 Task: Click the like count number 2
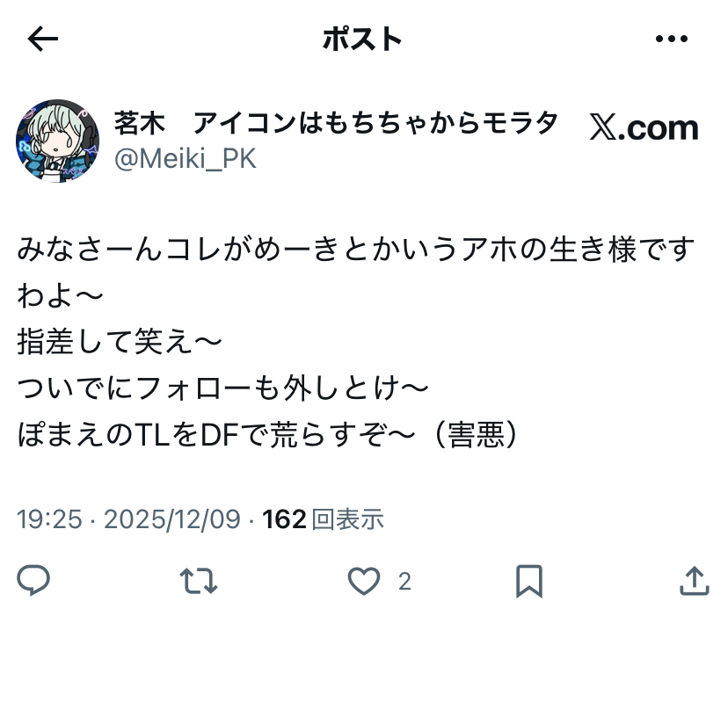(x=404, y=582)
